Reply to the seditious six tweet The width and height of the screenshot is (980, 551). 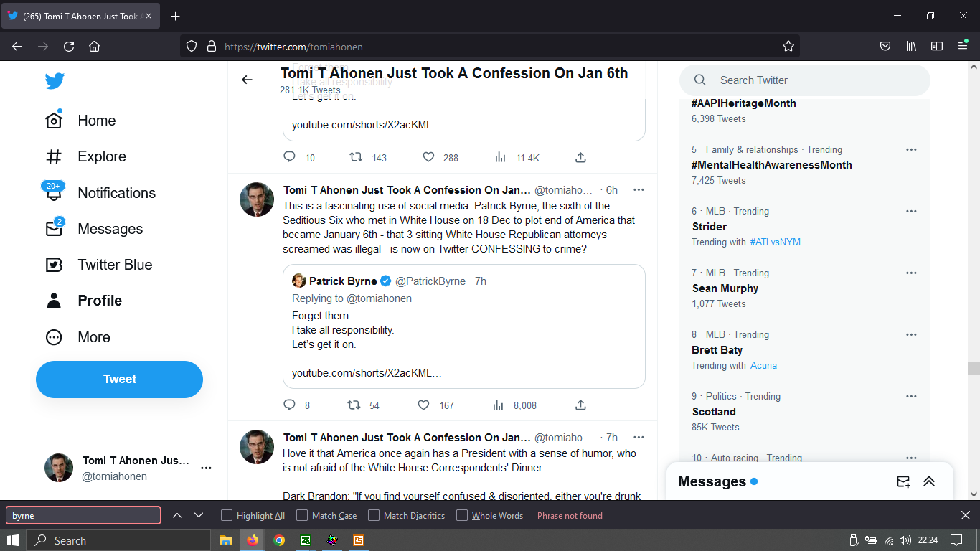click(x=289, y=405)
